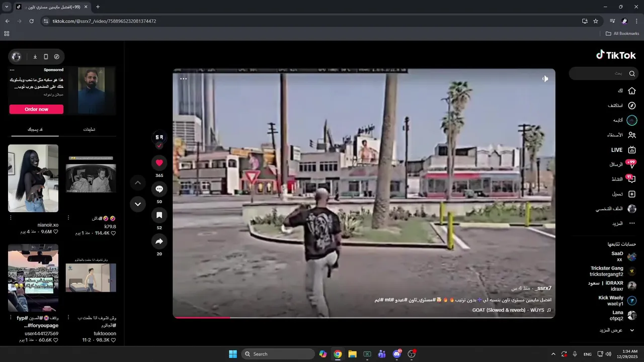Bookmark this page with the star icon

(596, 21)
